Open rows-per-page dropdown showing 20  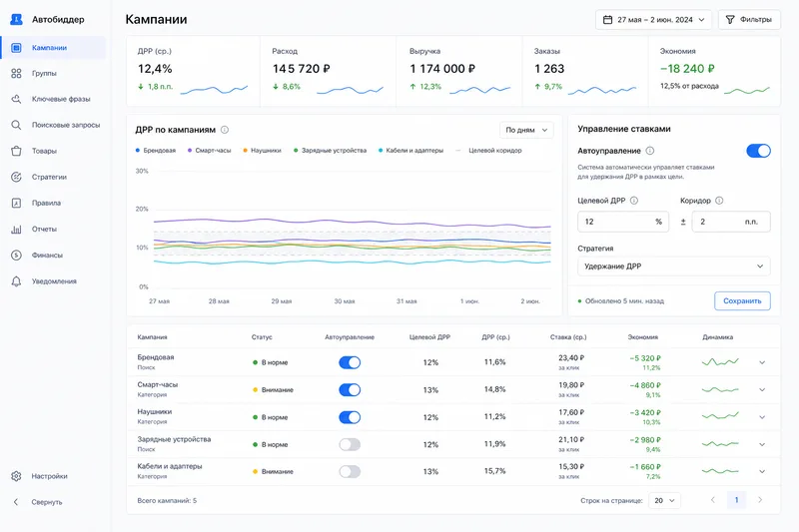[664, 500]
